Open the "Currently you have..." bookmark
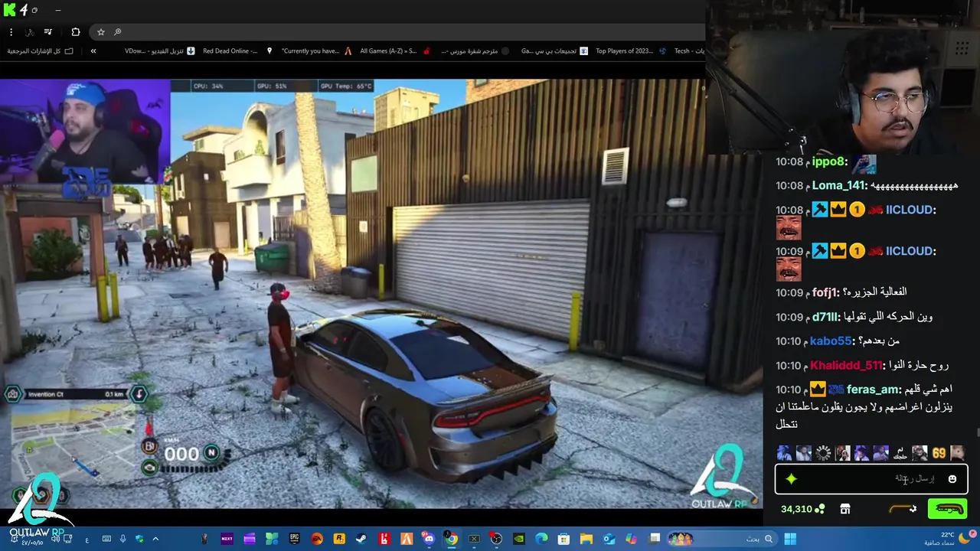 [x=316, y=51]
